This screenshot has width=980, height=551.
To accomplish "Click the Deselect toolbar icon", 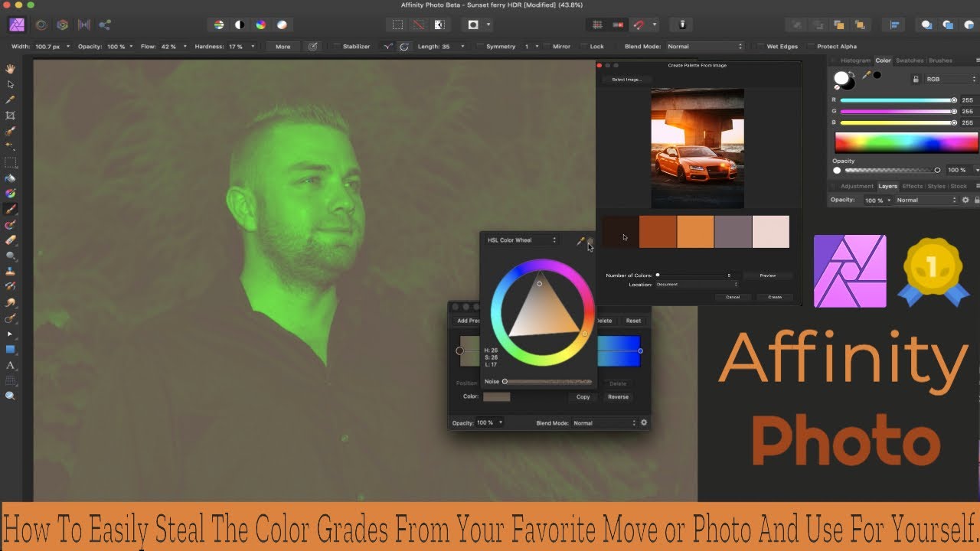I will [418, 24].
